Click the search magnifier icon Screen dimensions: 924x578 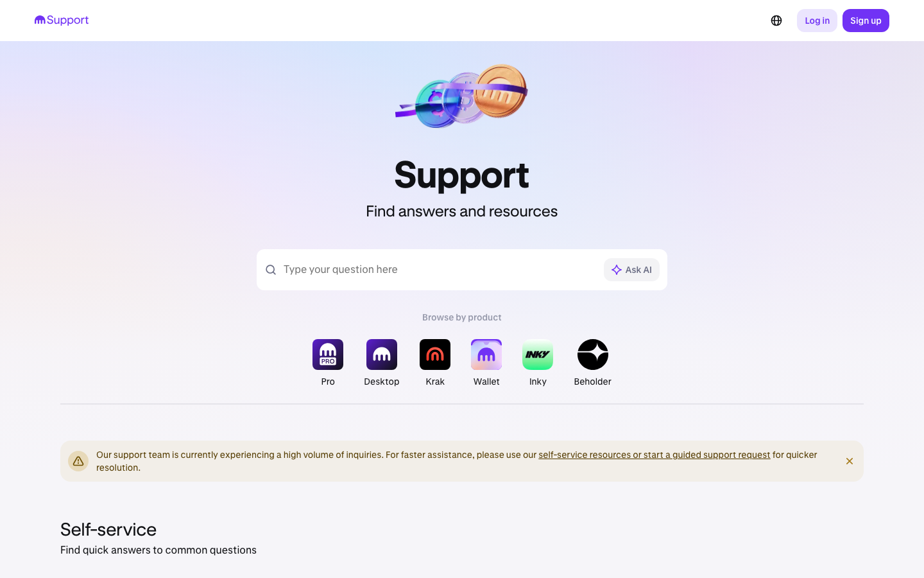pyautogui.click(x=271, y=270)
